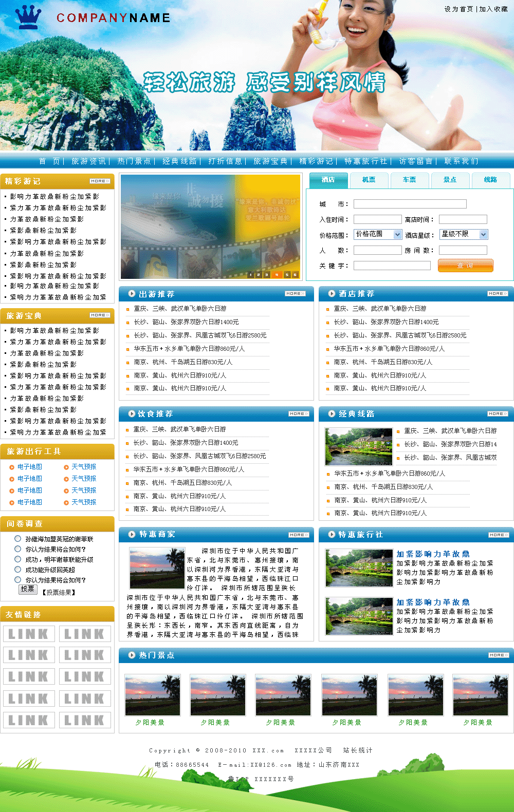The height and width of the screenshot is (812, 514).
Task: Click the blue crown company logo
Action: (28, 17)
